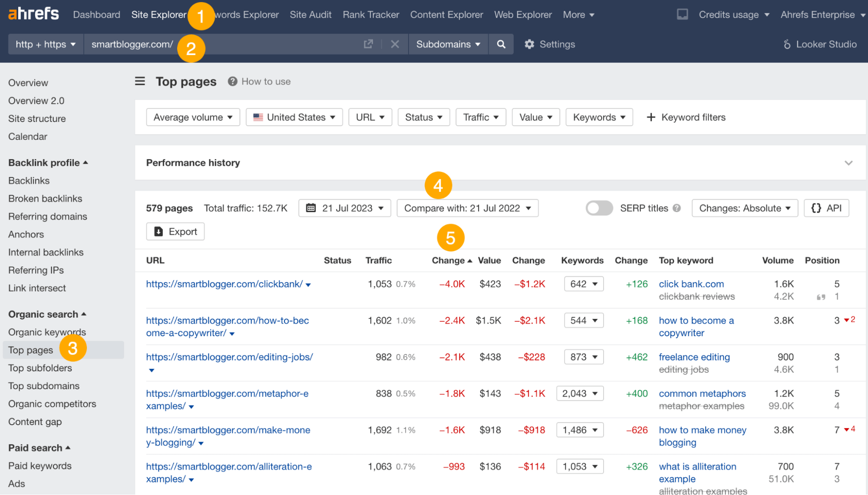Enable the SERP titles toggle

point(599,208)
